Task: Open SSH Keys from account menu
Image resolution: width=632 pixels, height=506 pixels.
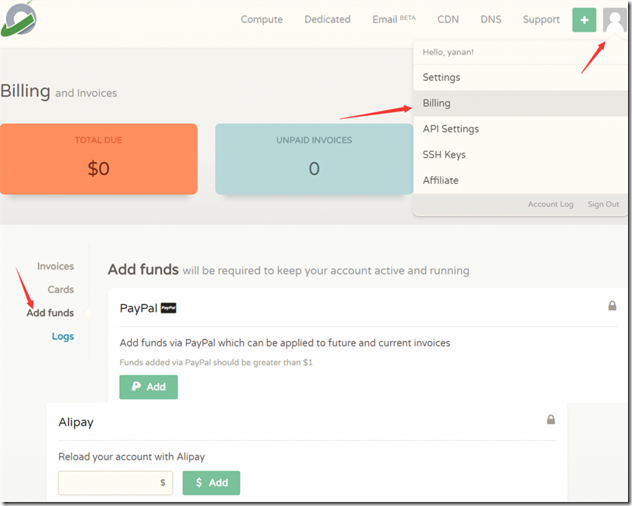Action: pos(444,155)
